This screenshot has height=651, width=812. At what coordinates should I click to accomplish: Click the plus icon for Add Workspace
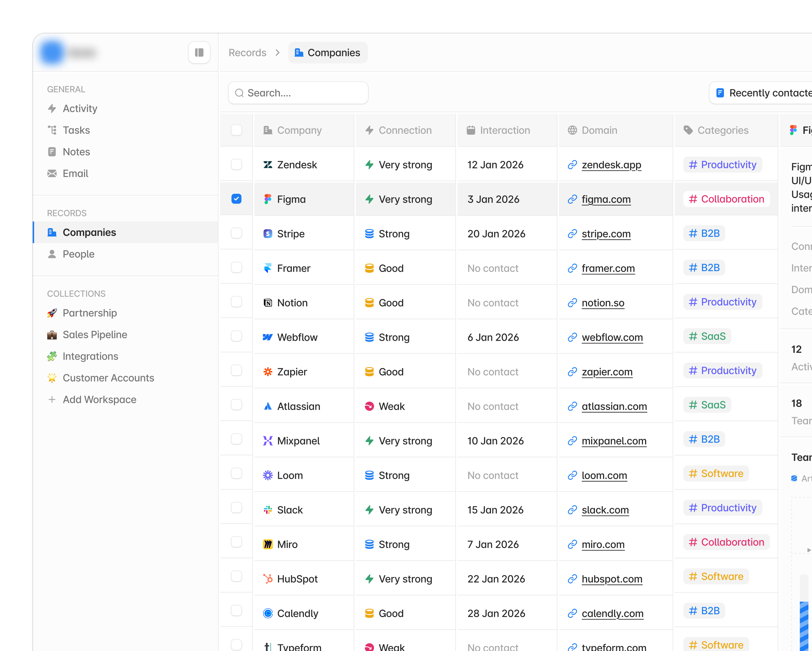coord(52,400)
